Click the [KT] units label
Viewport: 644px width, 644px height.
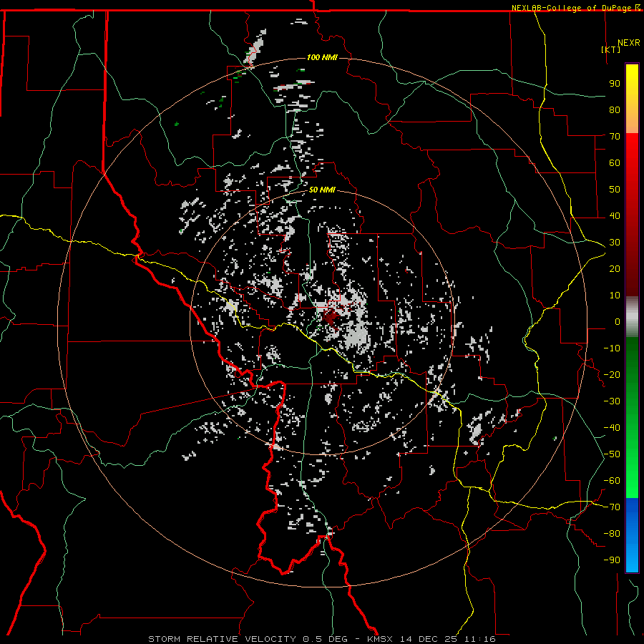coord(611,49)
